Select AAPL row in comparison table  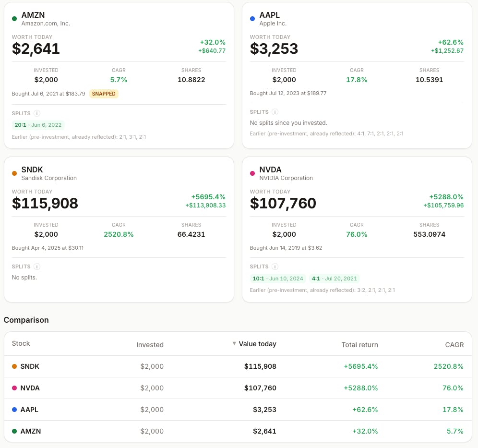pyautogui.click(x=238, y=410)
